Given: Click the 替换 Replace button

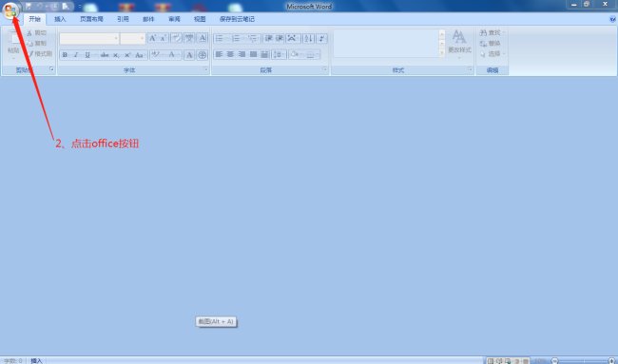Looking at the screenshot, I should [491, 44].
